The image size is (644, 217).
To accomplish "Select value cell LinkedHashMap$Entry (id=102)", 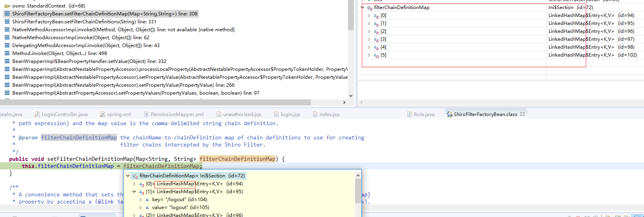I will (593, 55).
